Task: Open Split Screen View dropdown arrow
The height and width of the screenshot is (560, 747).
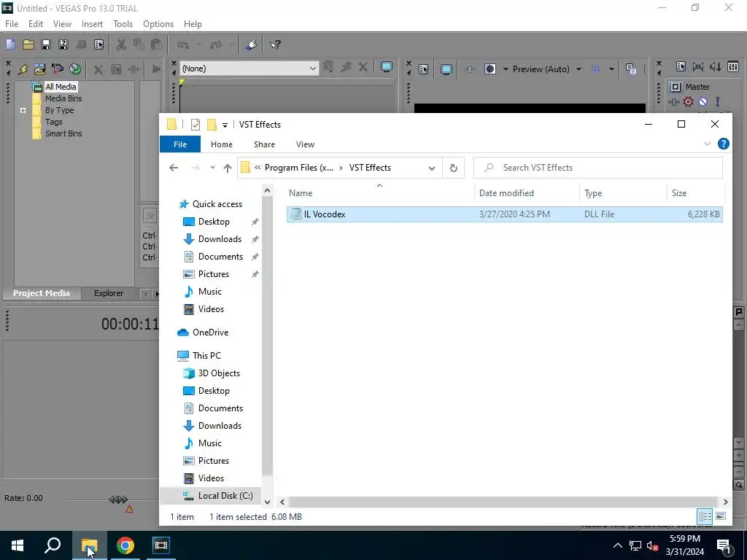Action: [506, 69]
